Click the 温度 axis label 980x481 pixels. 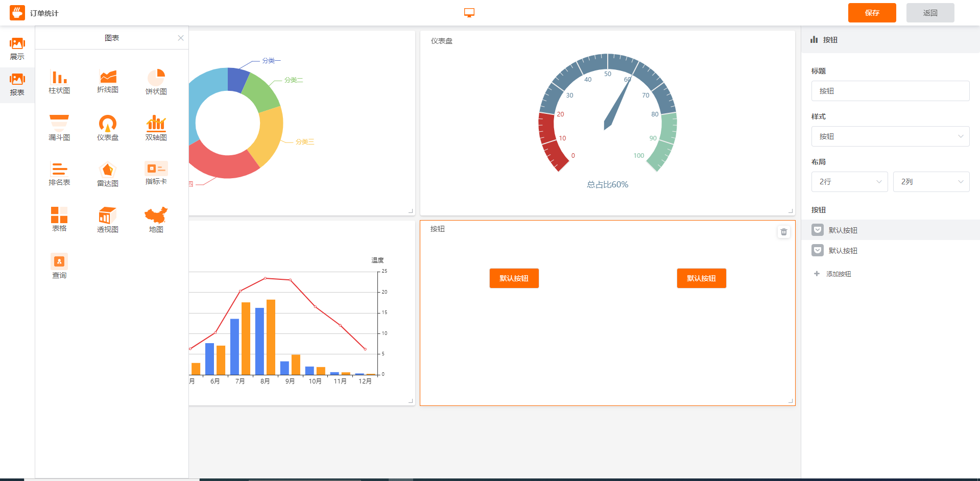377,260
